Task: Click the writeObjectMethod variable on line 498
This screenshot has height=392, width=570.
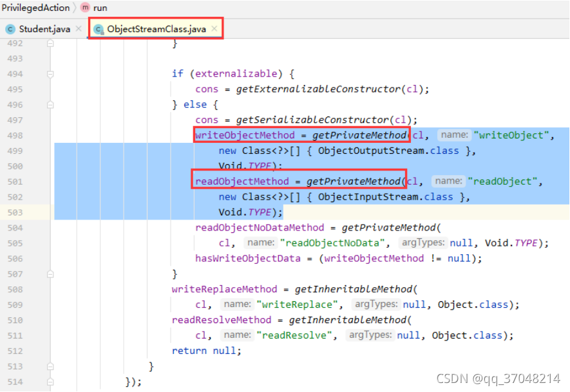Action: [x=245, y=135]
